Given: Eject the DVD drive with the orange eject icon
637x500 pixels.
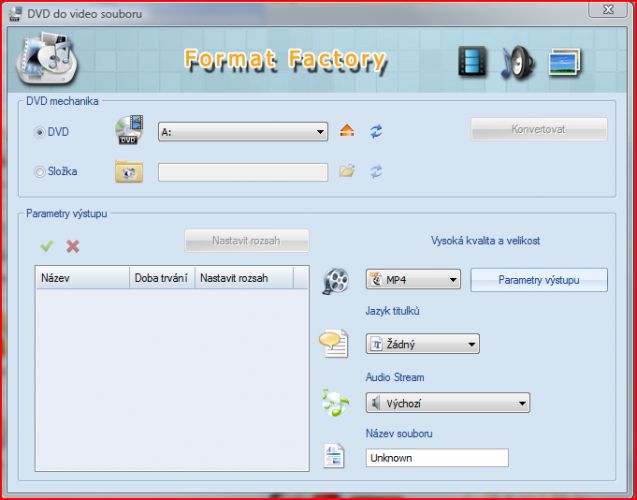Looking at the screenshot, I should click(x=347, y=131).
